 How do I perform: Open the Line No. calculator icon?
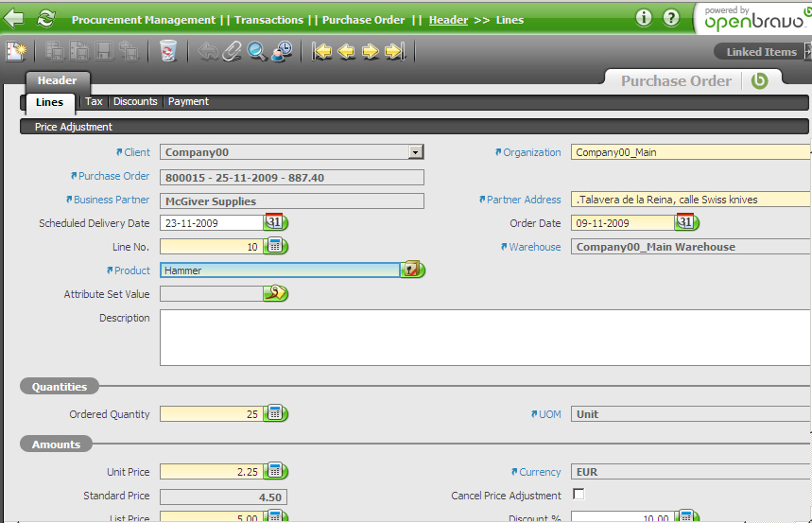click(x=275, y=246)
